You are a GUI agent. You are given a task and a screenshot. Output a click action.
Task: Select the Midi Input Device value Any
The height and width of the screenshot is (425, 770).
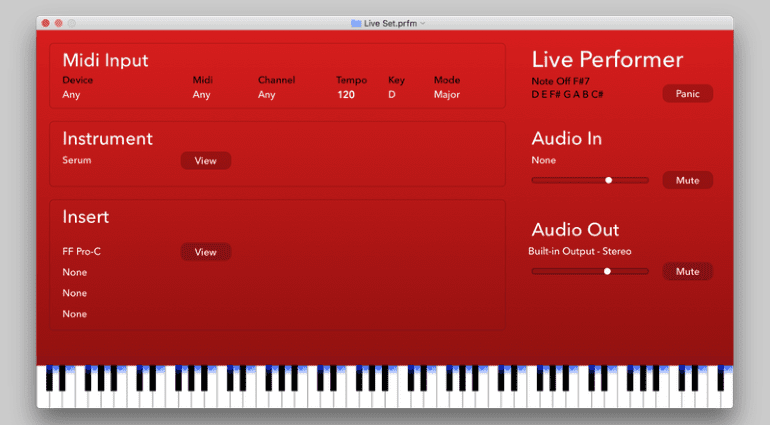click(71, 95)
